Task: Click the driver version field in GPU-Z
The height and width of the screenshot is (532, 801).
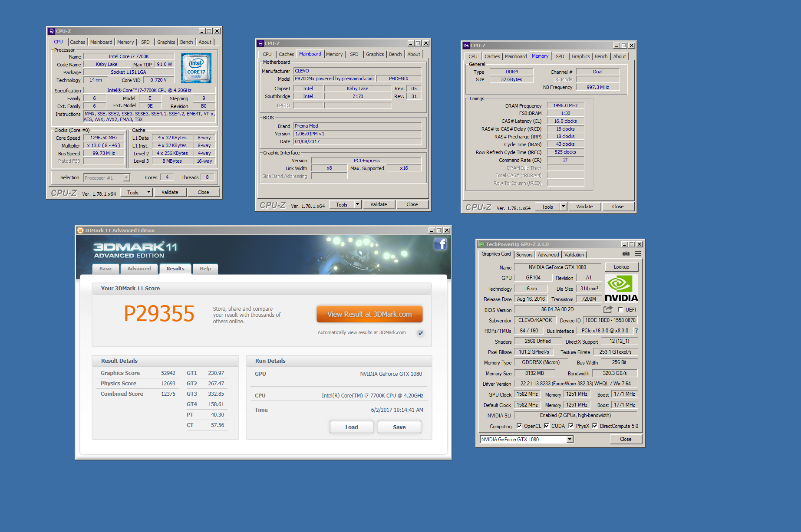Action: (576, 384)
